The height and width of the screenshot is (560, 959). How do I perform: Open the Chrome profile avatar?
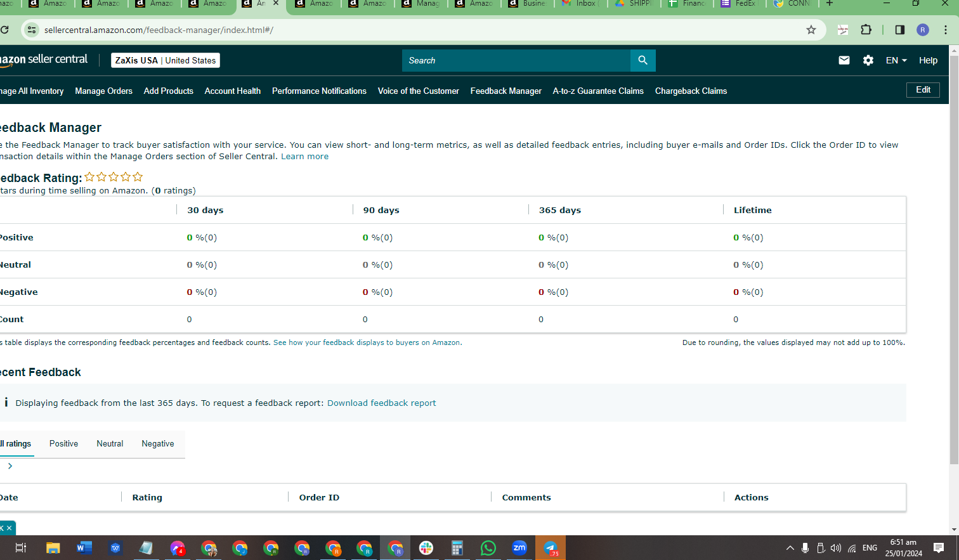coord(923,30)
